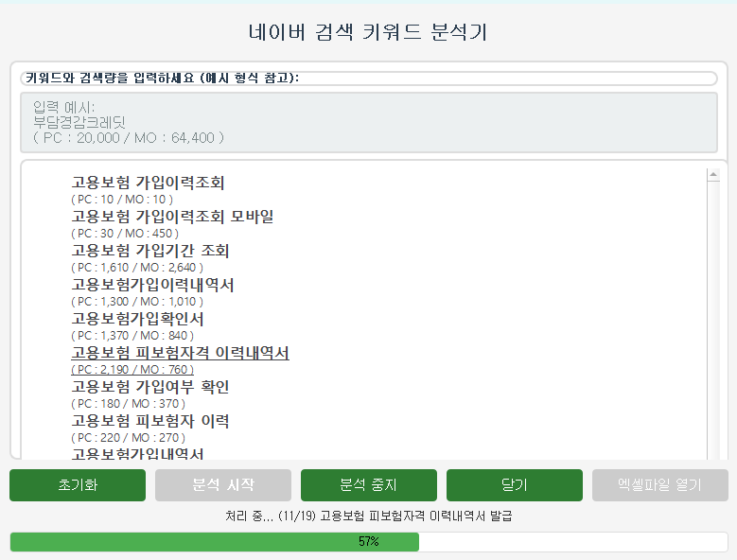This screenshot has width=737, height=560.
Task: Click the value PC : 1,610 / MO : 2,640
Action: [x=137, y=268]
